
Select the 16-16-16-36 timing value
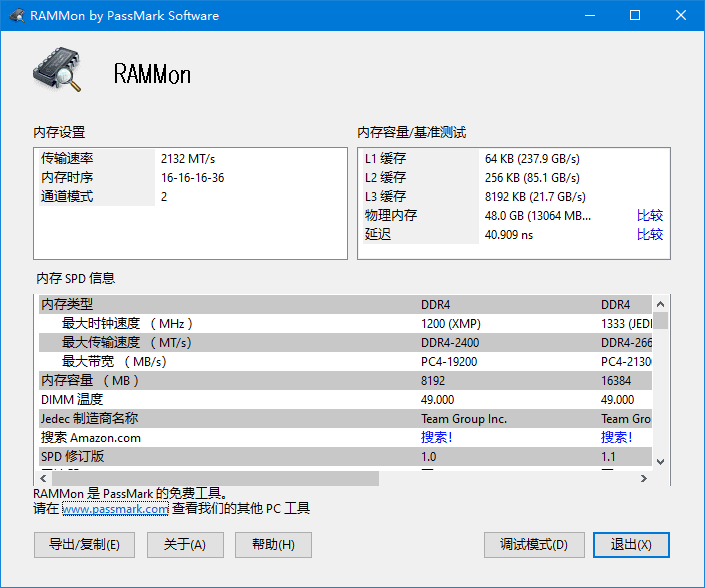pos(193,177)
